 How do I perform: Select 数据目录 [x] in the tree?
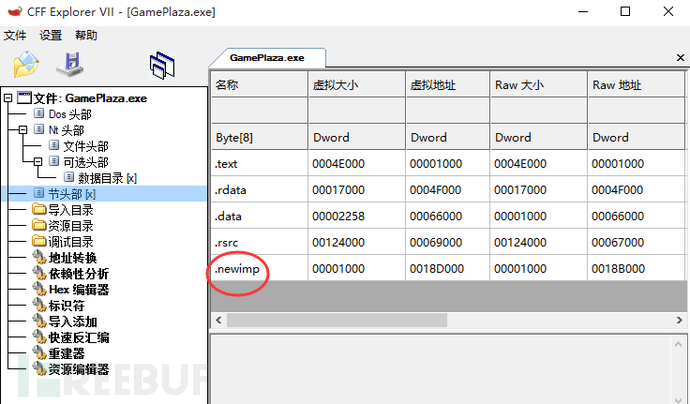coord(107,178)
